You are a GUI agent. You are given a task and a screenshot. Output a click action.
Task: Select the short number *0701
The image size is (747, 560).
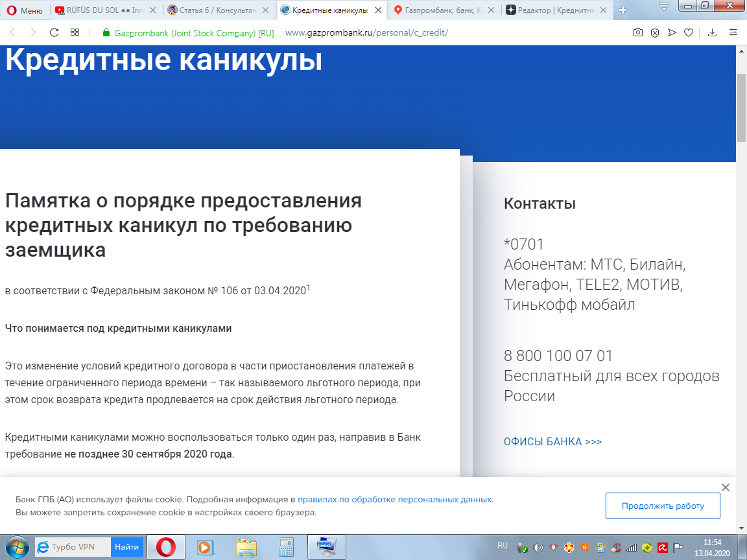click(x=523, y=244)
